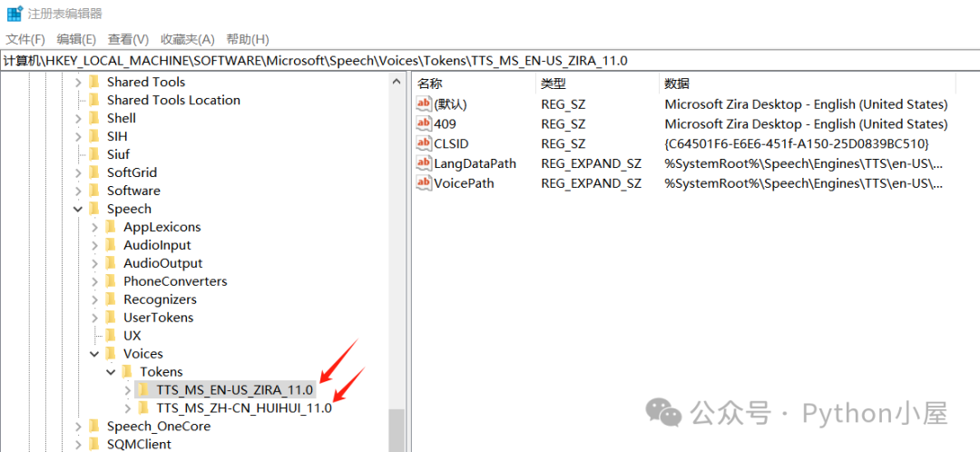Expand the Software key

(78, 191)
